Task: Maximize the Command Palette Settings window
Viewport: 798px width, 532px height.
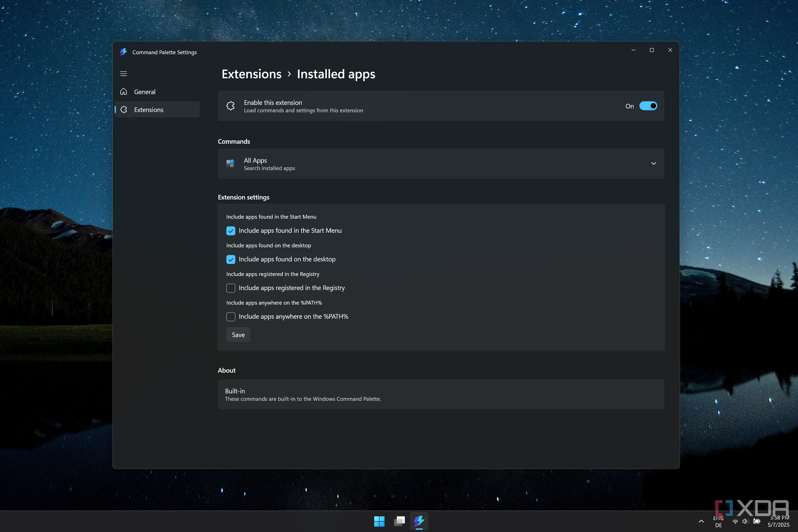Action: tap(651, 50)
